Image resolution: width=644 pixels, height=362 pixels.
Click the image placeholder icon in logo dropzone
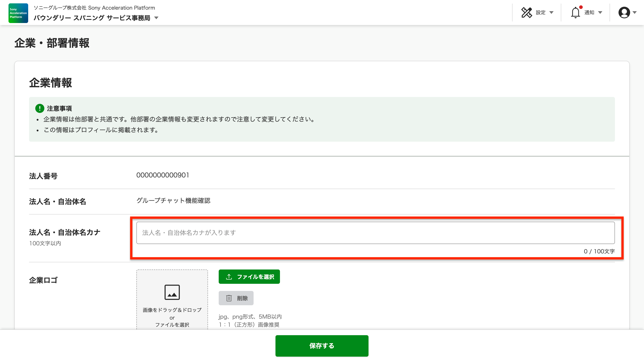point(172,292)
